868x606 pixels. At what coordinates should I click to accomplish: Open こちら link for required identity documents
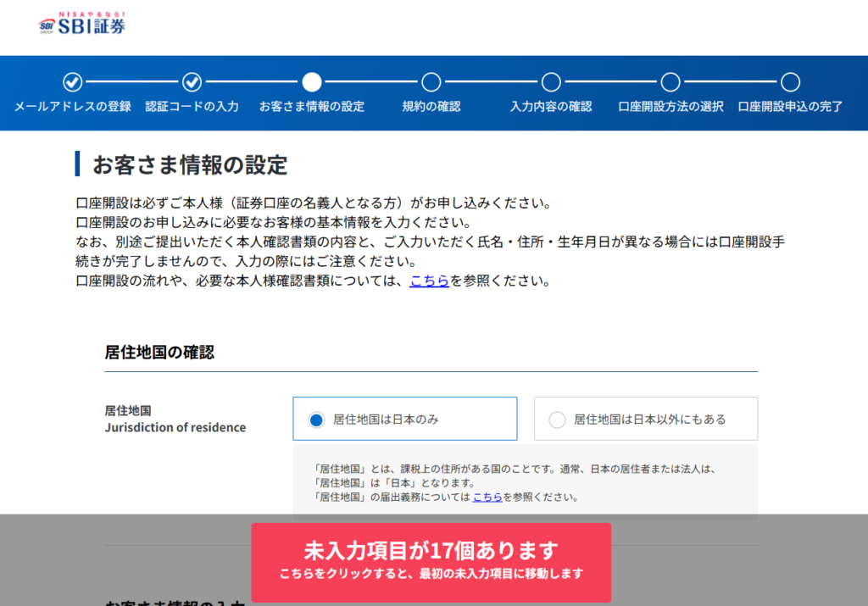[x=429, y=281]
